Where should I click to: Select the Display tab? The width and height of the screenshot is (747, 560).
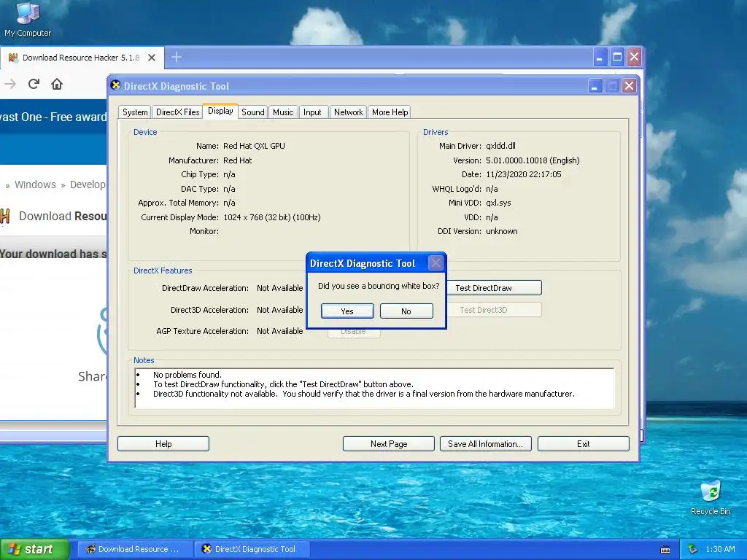click(x=220, y=111)
